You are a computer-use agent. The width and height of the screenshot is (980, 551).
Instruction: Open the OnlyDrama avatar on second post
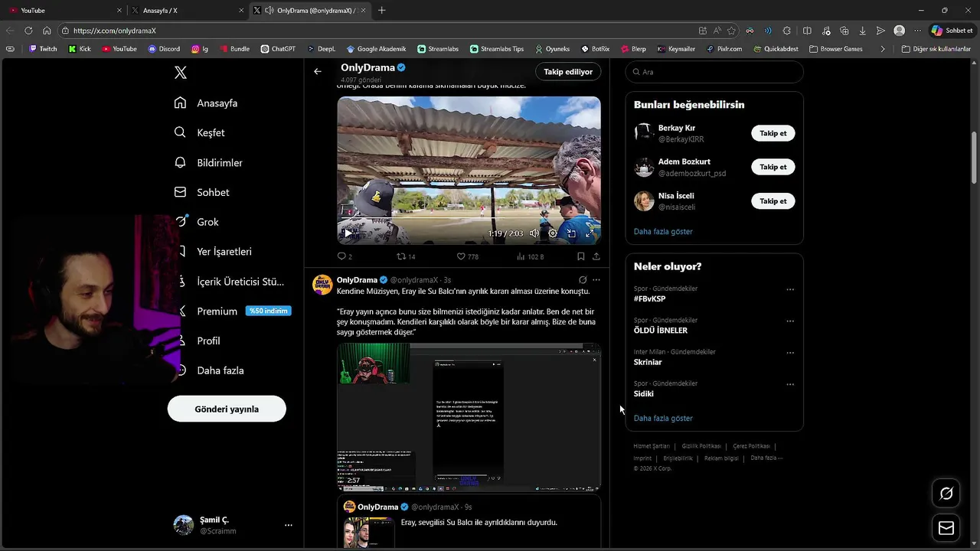coord(322,284)
